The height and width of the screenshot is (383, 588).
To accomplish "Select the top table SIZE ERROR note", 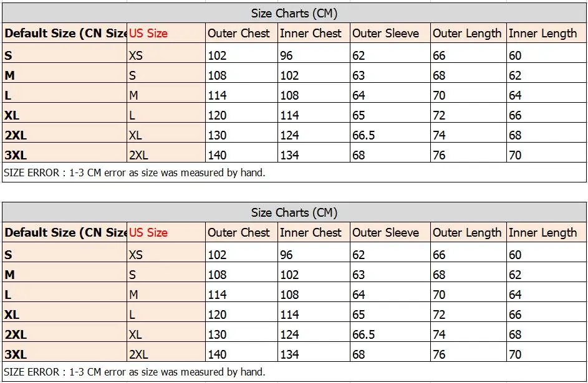I will click(x=134, y=173).
